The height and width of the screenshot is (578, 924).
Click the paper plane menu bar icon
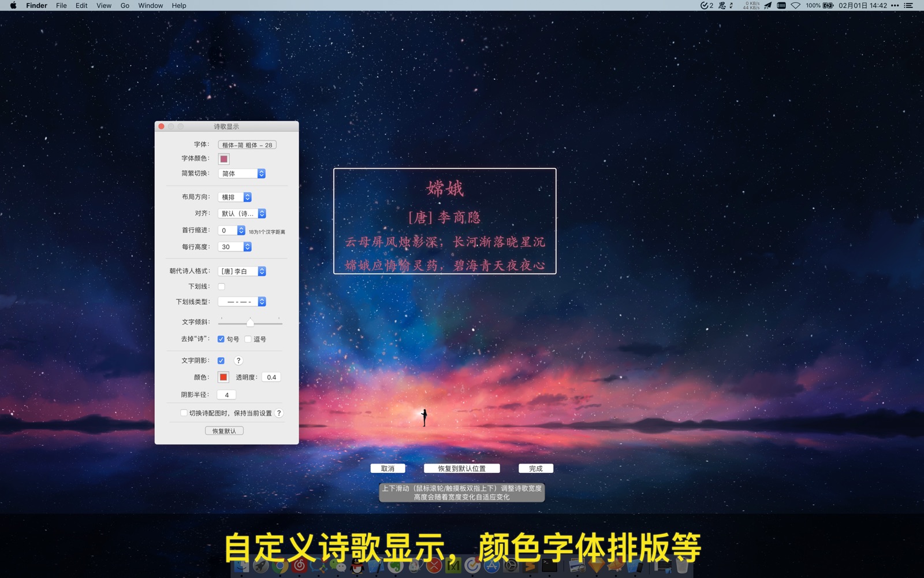[x=767, y=6]
